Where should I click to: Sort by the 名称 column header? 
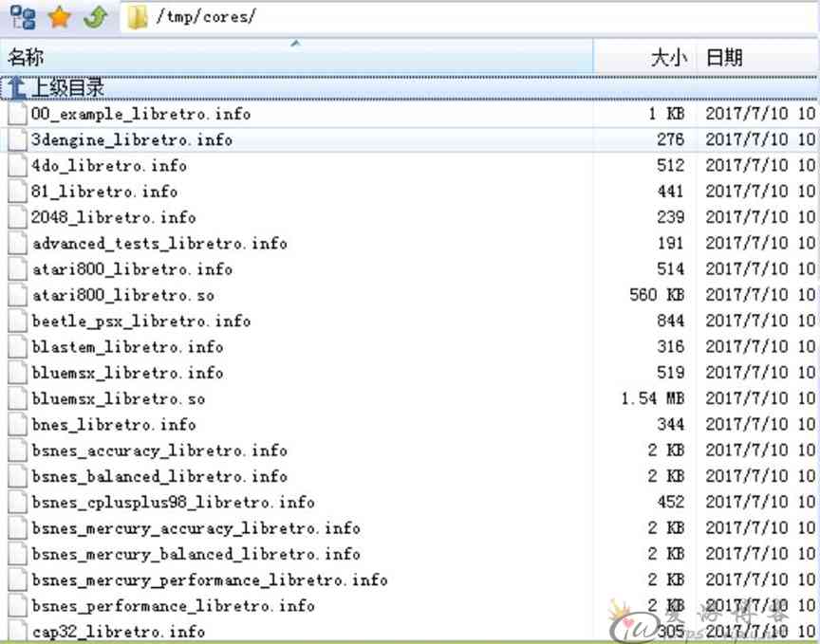click(27, 58)
